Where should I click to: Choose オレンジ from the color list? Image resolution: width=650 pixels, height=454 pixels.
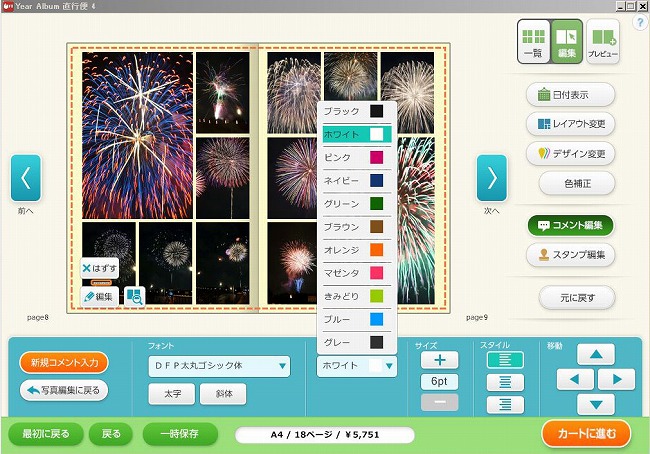coord(356,250)
